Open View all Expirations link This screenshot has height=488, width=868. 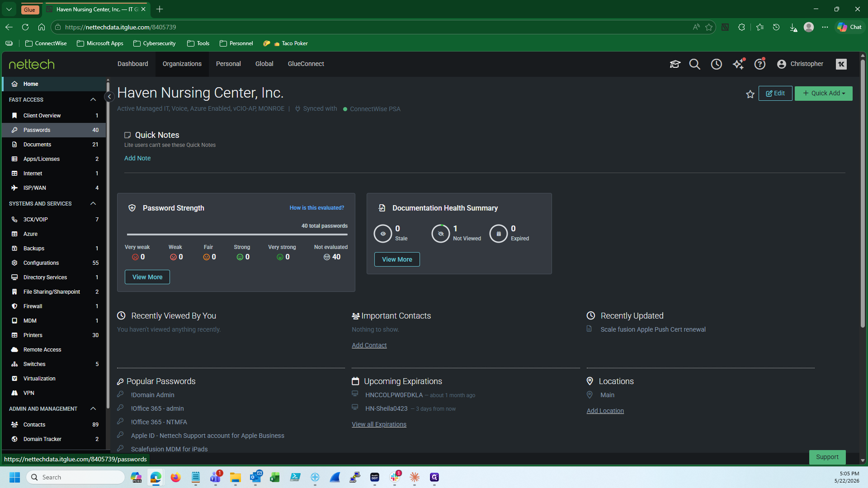point(379,425)
